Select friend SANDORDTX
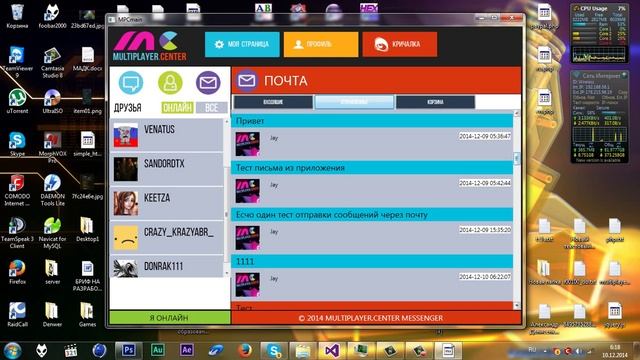 (167, 169)
